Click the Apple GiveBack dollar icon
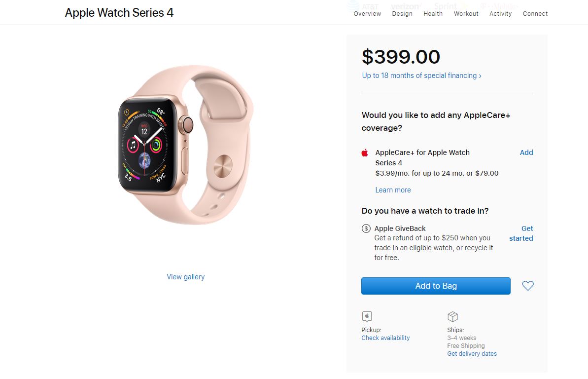Screen dimensions: 588x379 [366, 228]
